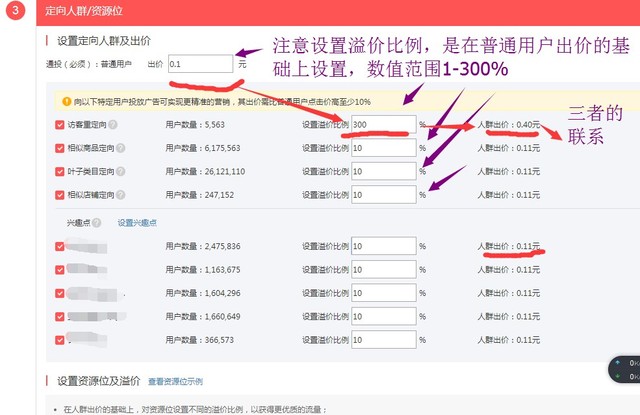
Task: Click help icon next to 访客重定向
Action: click(x=111, y=125)
